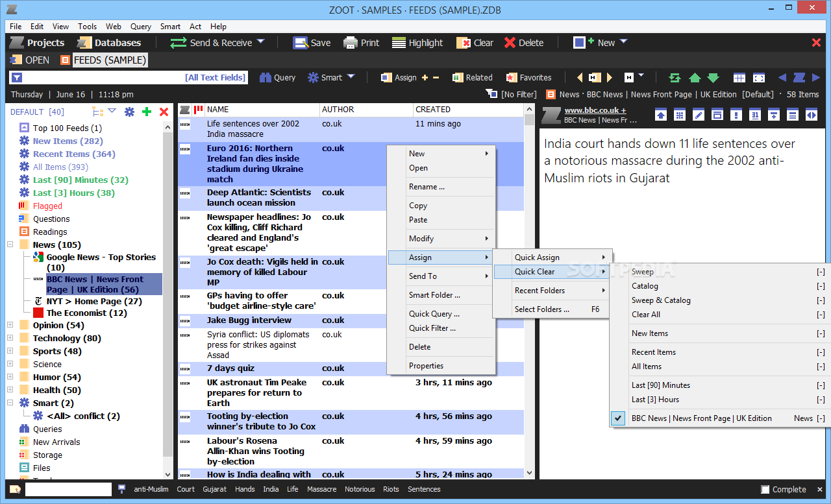Image resolution: width=831 pixels, height=504 pixels.
Task: Open the Send & Receive dropdown arrow
Action: coord(261,42)
